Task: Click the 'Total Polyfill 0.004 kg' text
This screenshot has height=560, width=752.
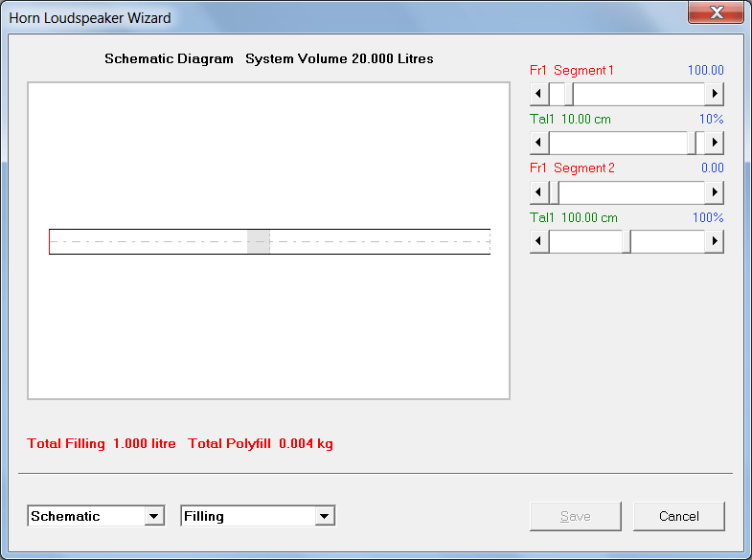Action: tap(261, 443)
